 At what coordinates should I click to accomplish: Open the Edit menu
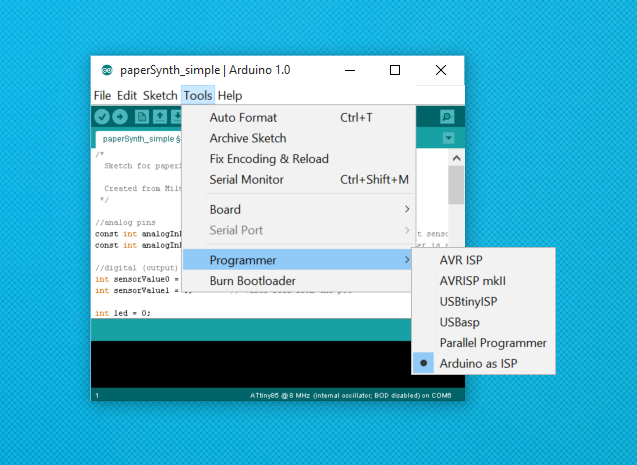(127, 95)
